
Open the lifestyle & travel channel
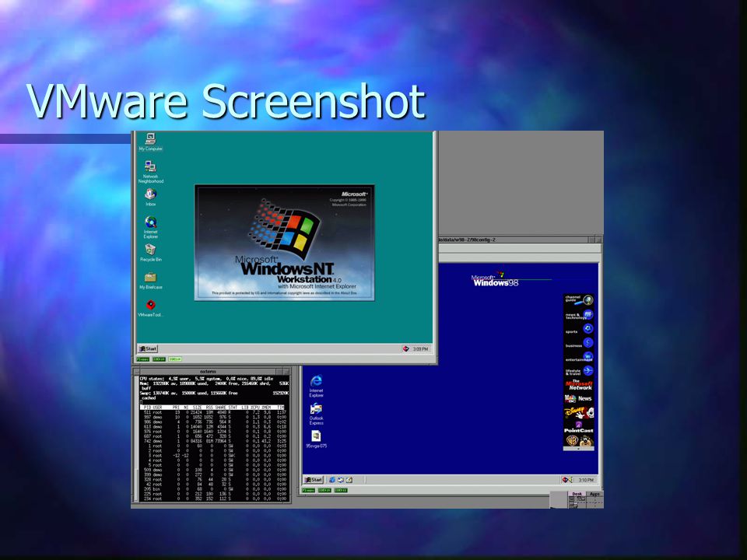(x=579, y=372)
